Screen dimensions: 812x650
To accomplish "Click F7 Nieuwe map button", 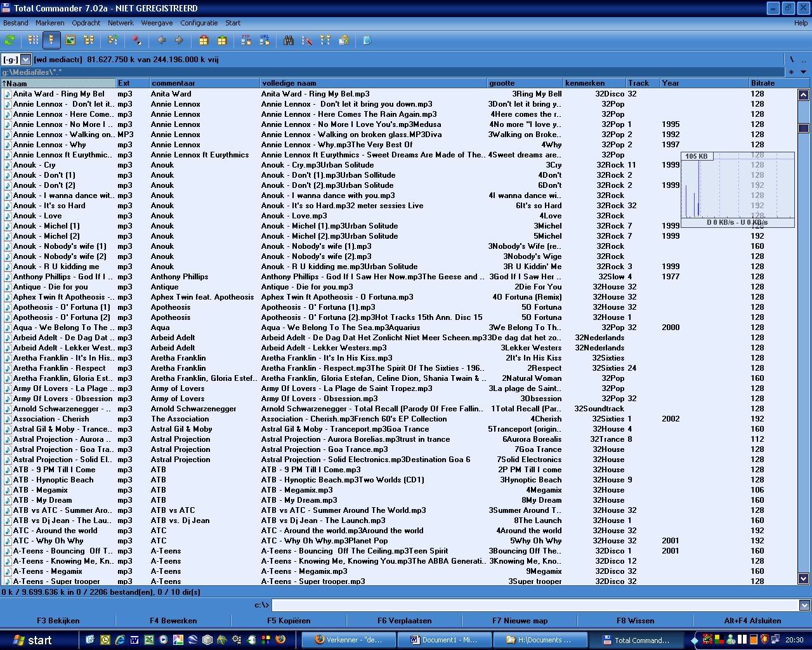I will coord(520,621).
